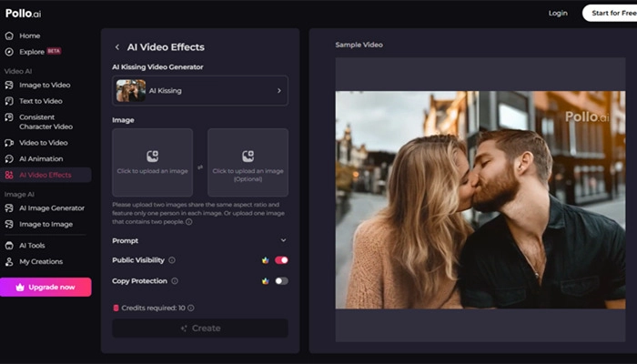This screenshot has height=364, width=637.
Task: Expand the Prompt section chevron
Action: pos(283,240)
